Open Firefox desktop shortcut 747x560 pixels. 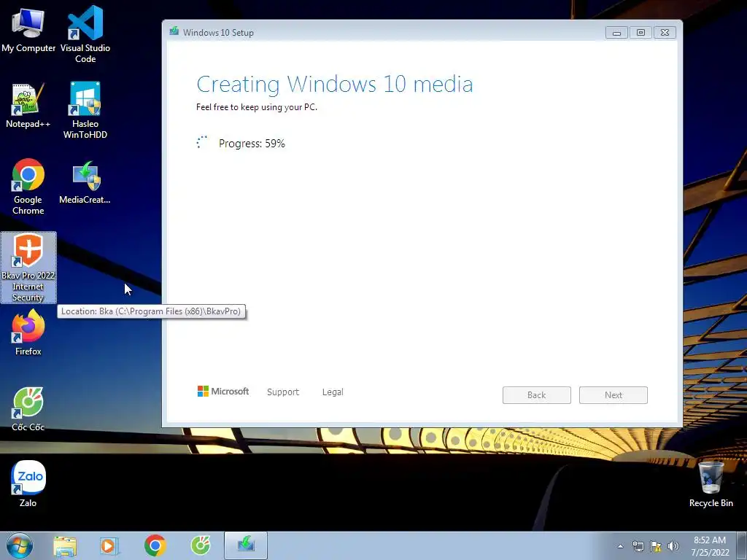(28, 332)
